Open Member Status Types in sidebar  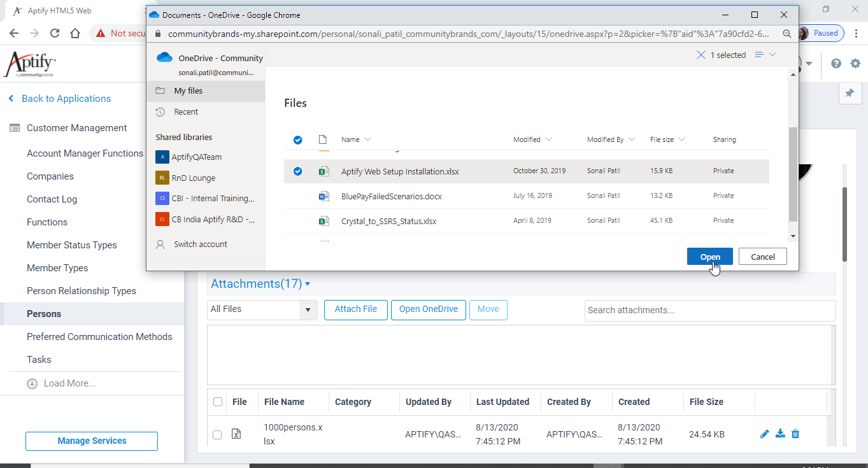tap(72, 245)
